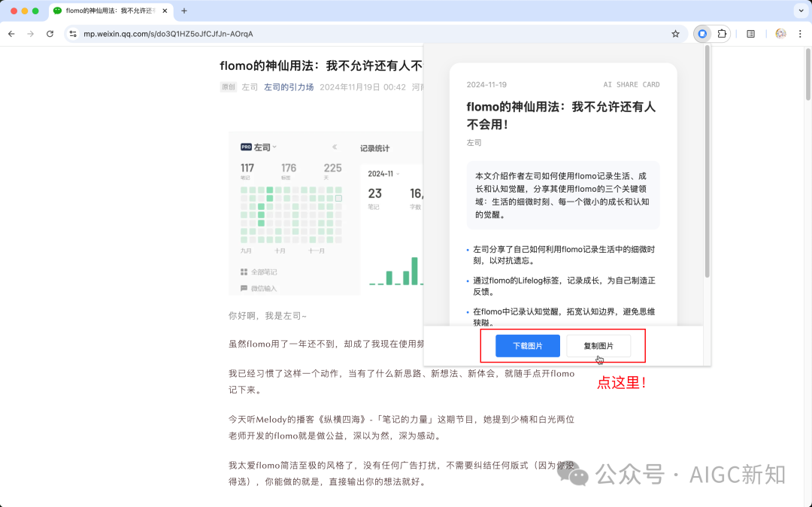
Task: Click the flomo statistics screenshot image
Action: click(x=326, y=214)
